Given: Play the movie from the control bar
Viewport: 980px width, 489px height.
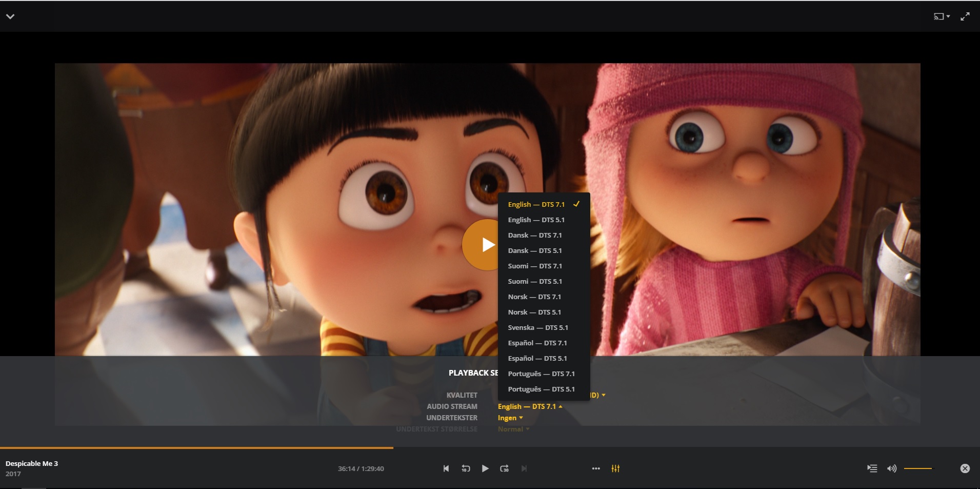Looking at the screenshot, I should tap(485, 468).
